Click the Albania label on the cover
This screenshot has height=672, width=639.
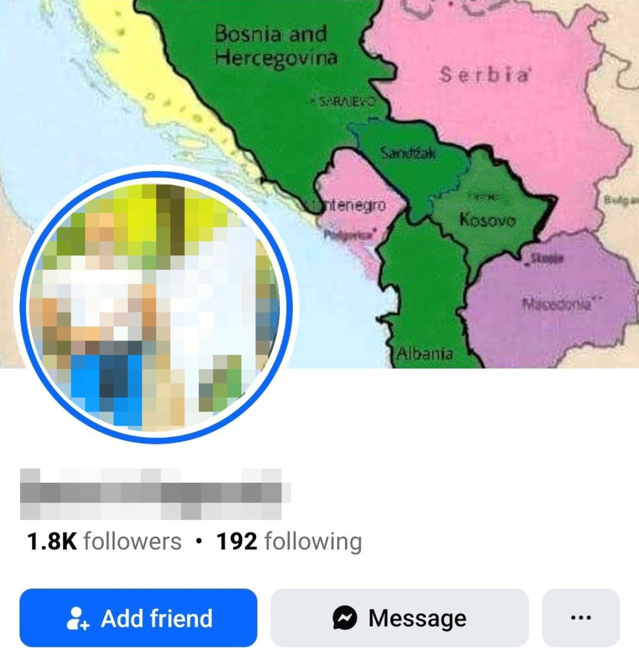425,353
